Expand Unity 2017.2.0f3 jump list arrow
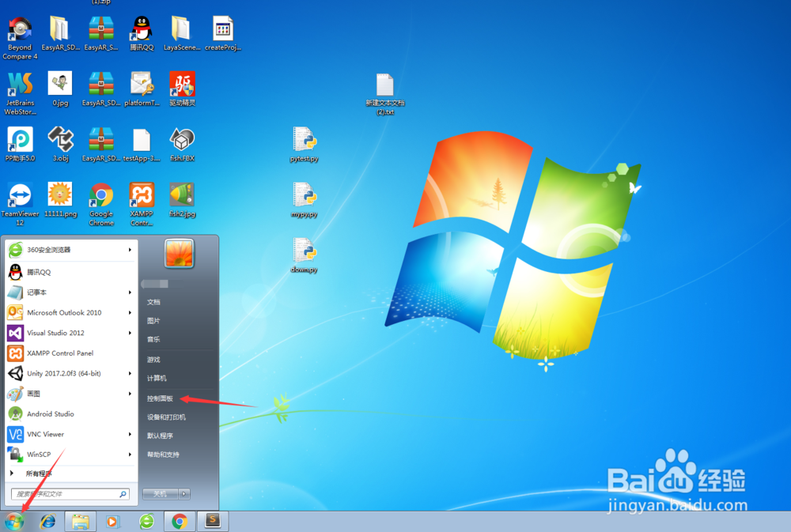Image resolution: width=791 pixels, height=532 pixels. [130, 373]
